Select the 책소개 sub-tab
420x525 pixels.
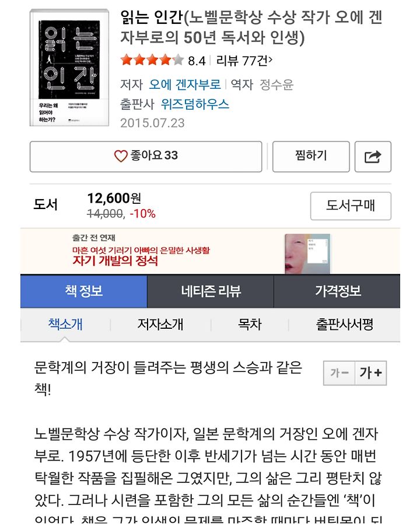[65, 325]
